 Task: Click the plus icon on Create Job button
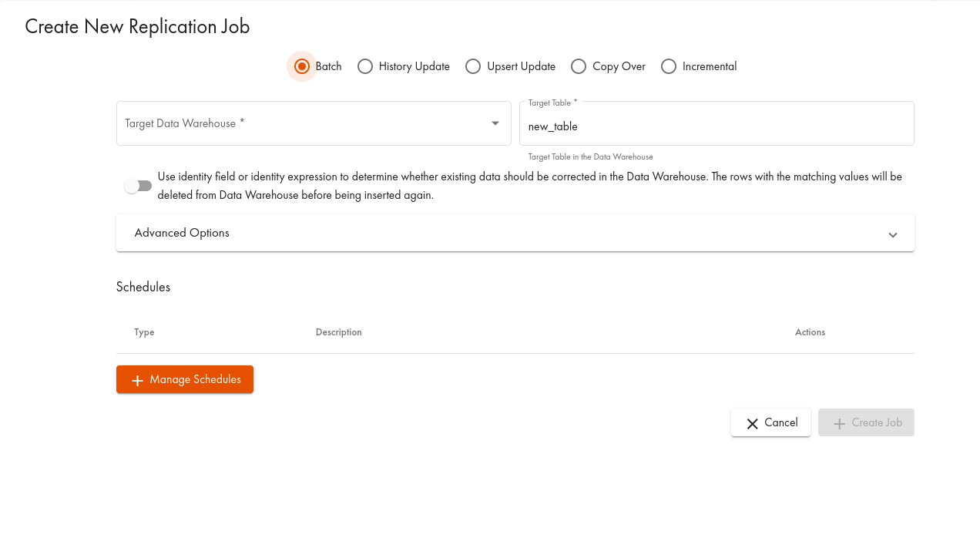(839, 422)
